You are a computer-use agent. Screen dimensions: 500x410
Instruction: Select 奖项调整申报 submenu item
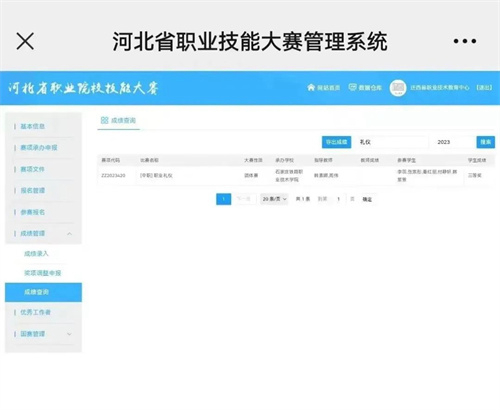pos(42,273)
